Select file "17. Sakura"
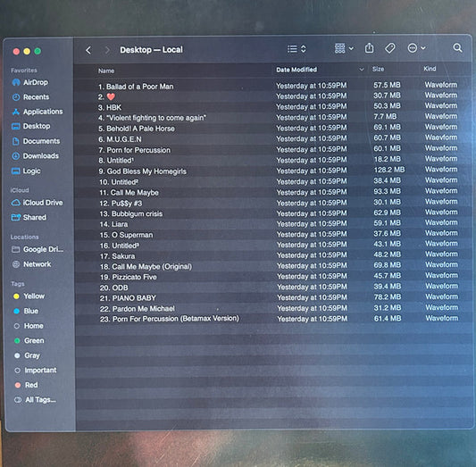The width and height of the screenshot is (476, 467). pyautogui.click(x=118, y=256)
